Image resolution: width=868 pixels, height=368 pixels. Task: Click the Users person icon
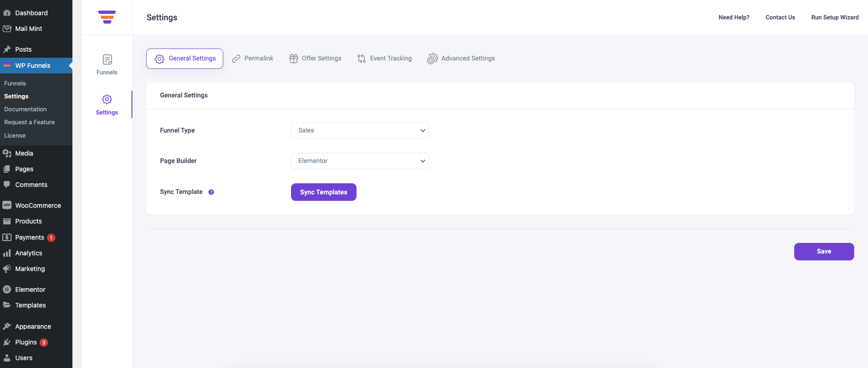click(7, 358)
